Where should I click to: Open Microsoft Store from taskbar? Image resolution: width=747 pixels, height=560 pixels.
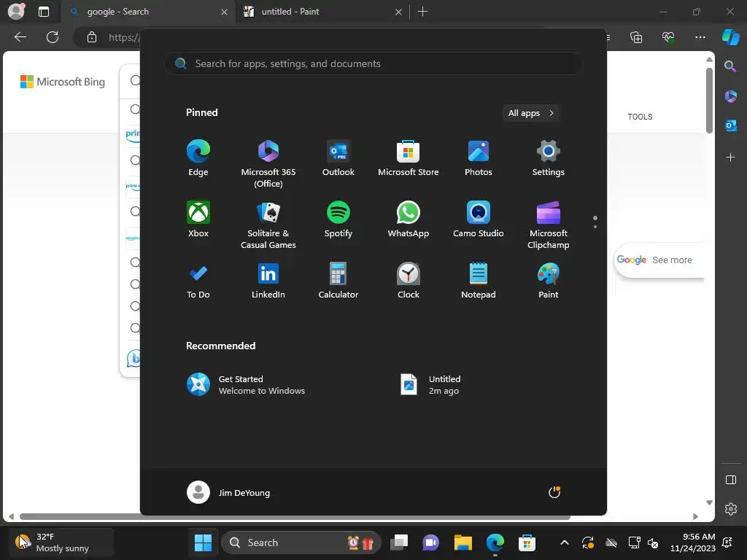(x=527, y=542)
